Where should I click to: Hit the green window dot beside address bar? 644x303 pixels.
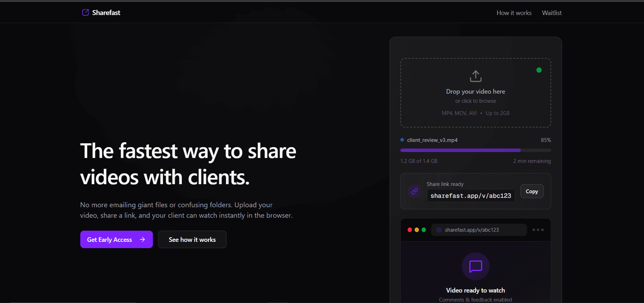click(x=424, y=230)
